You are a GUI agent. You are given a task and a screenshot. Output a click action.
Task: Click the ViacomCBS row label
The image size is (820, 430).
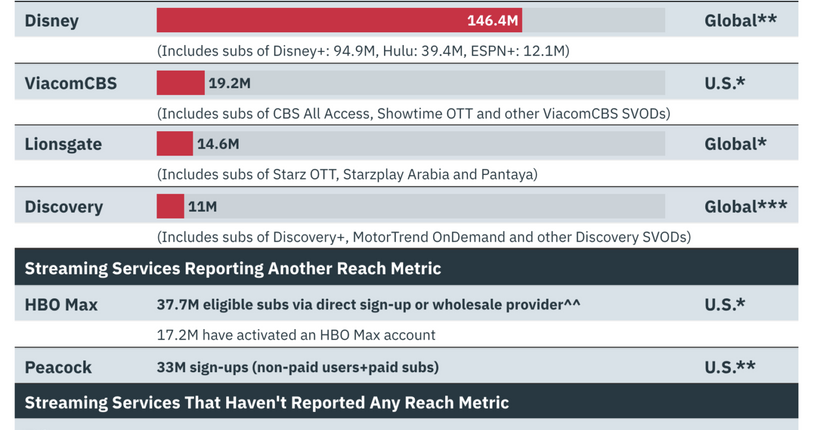point(71,83)
